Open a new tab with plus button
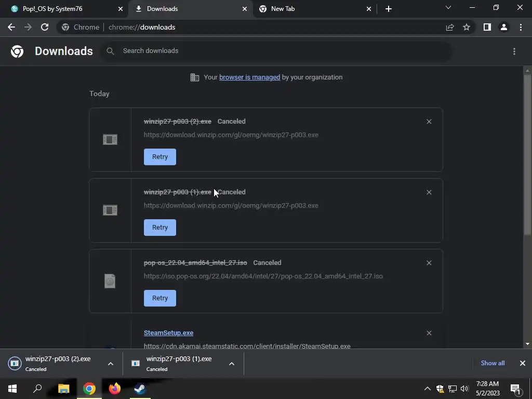The image size is (532, 399). [x=389, y=9]
